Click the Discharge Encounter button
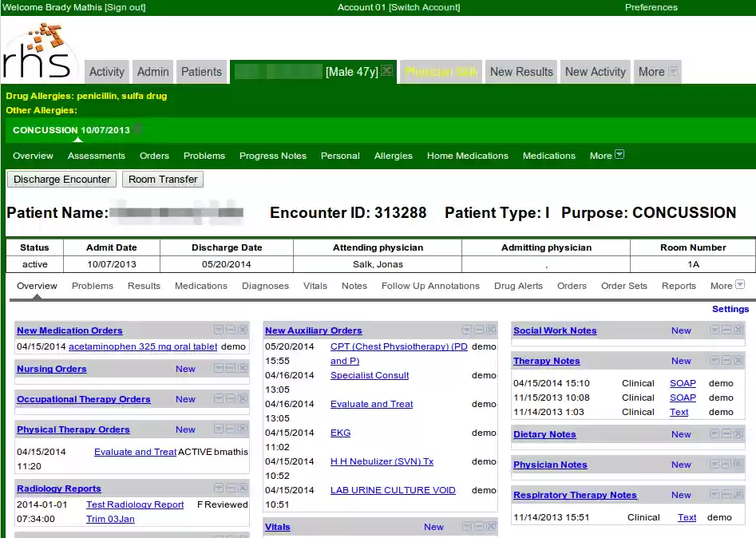Screen dimensions: 756x538 [x=61, y=179]
